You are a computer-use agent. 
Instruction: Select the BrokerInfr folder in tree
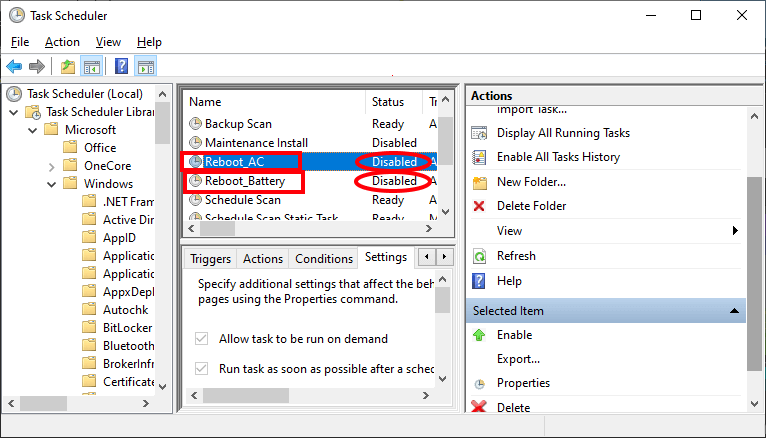click(128, 364)
